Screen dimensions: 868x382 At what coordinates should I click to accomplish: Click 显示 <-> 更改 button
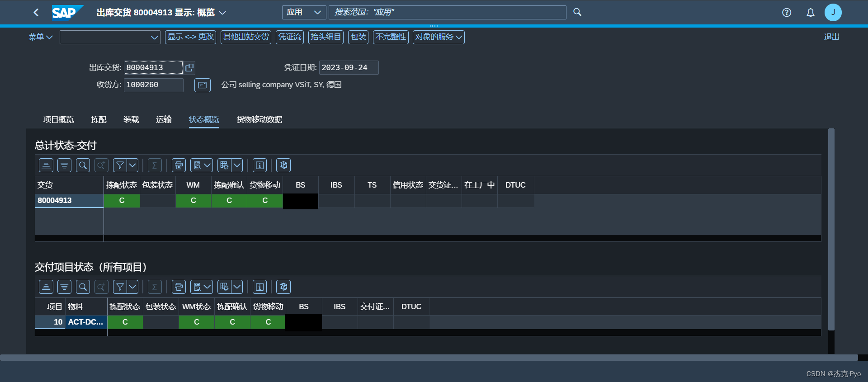click(191, 37)
